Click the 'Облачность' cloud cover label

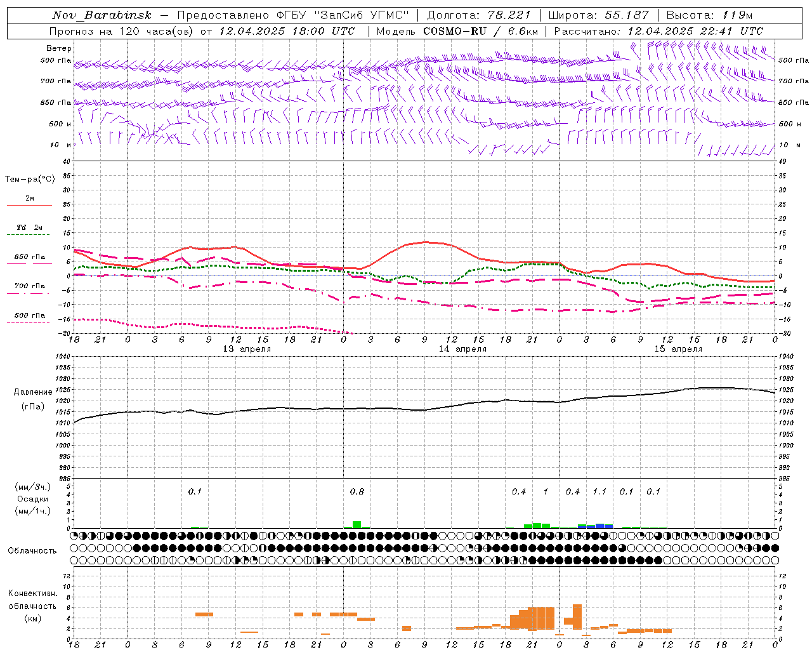32,551
